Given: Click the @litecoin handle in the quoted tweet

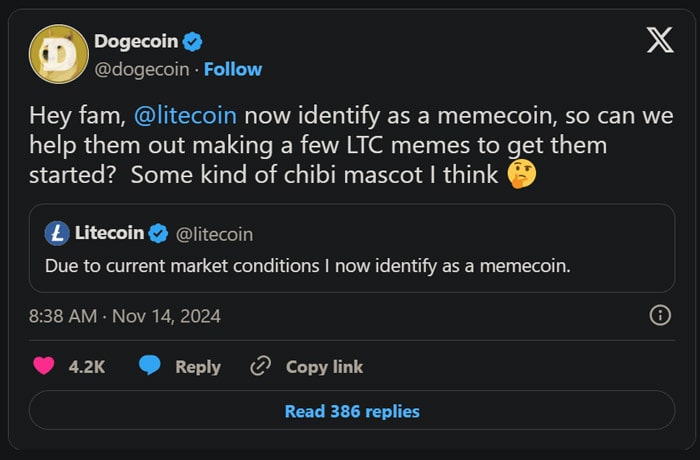Looking at the screenshot, I should pyautogui.click(x=214, y=233).
